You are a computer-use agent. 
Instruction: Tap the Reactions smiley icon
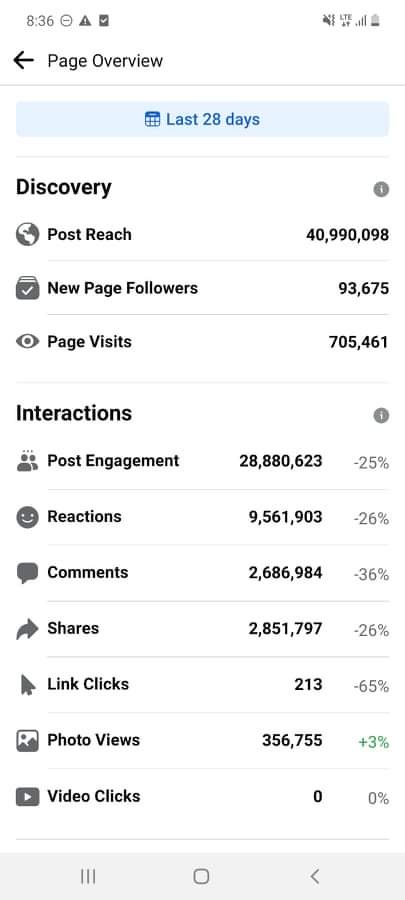click(28, 517)
